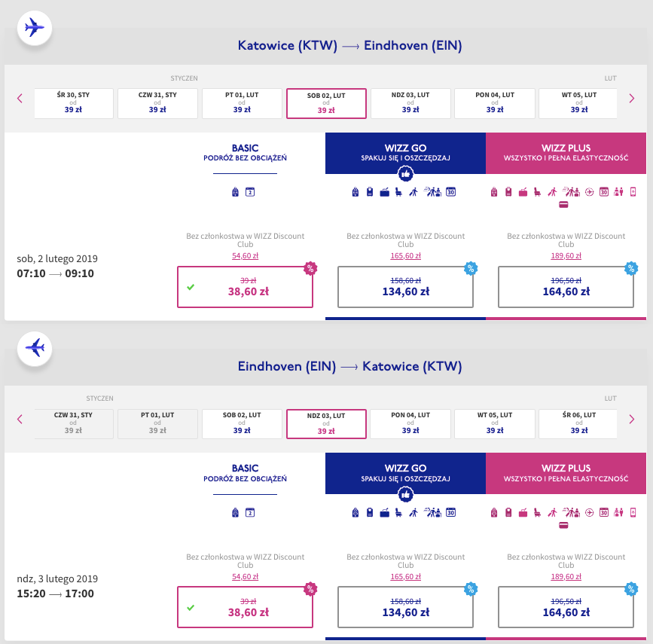Click blue percent badge on outbound WIZZ PLUS fare
Image resolution: width=653 pixels, height=644 pixels.
(631, 268)
